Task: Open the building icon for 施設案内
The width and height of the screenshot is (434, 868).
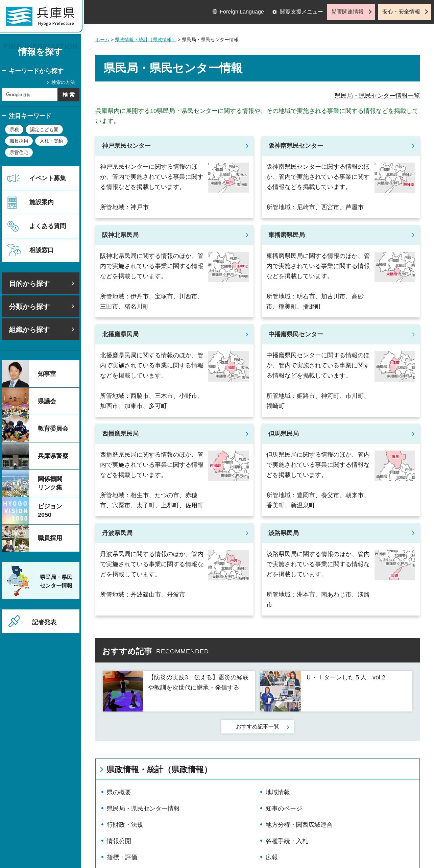Action: [12, 202]
